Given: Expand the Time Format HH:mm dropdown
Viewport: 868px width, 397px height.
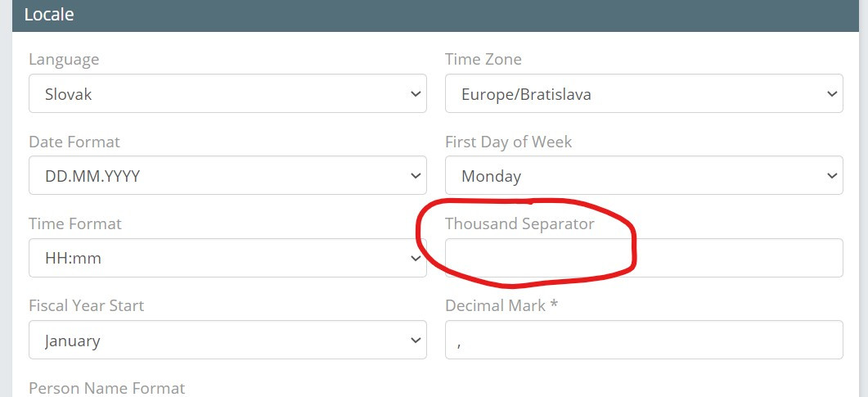Looking at the screenshot, I should [227, 259].
